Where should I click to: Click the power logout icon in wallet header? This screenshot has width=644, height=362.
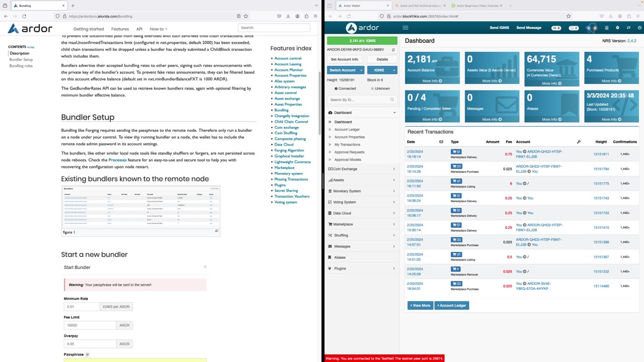click(639, 28)
